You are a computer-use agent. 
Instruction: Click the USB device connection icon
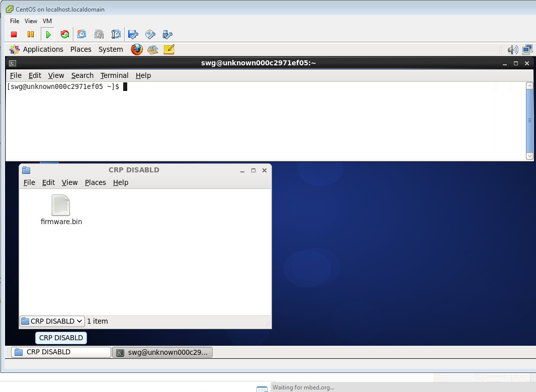(167, 35)
